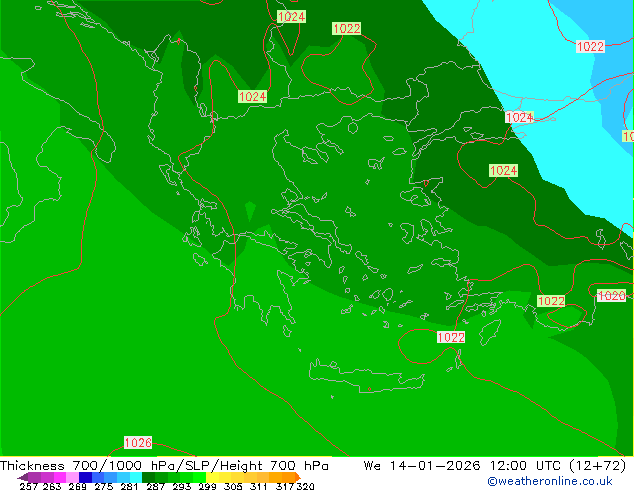Viewport: 634px width, 490px height.
Task: Click the orange right arrow of legend
Action: (x=298, y=477)
